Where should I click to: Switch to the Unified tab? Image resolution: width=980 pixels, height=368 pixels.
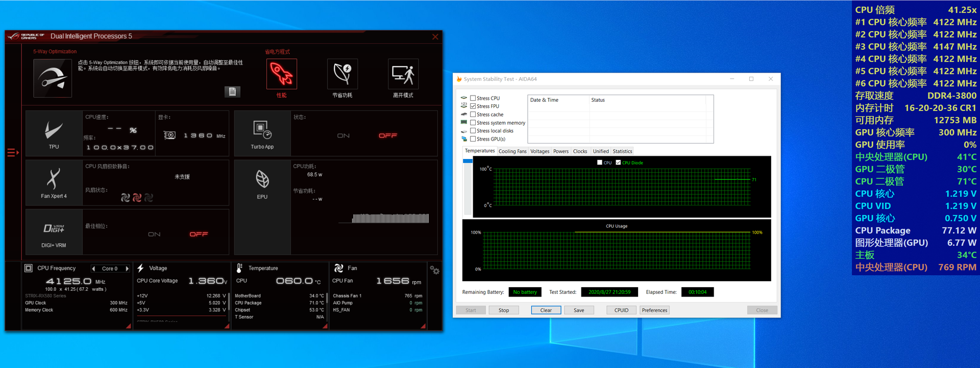coord(601,151)
